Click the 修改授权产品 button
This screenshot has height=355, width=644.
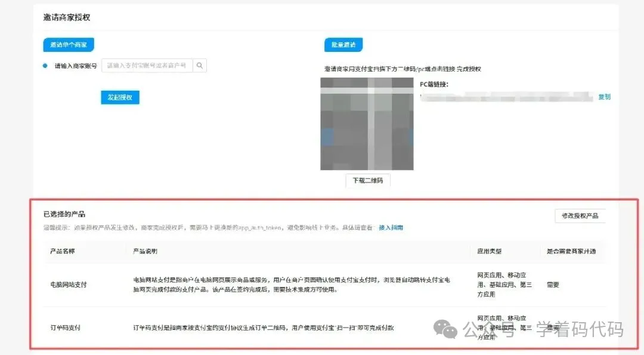click(580, 216)
